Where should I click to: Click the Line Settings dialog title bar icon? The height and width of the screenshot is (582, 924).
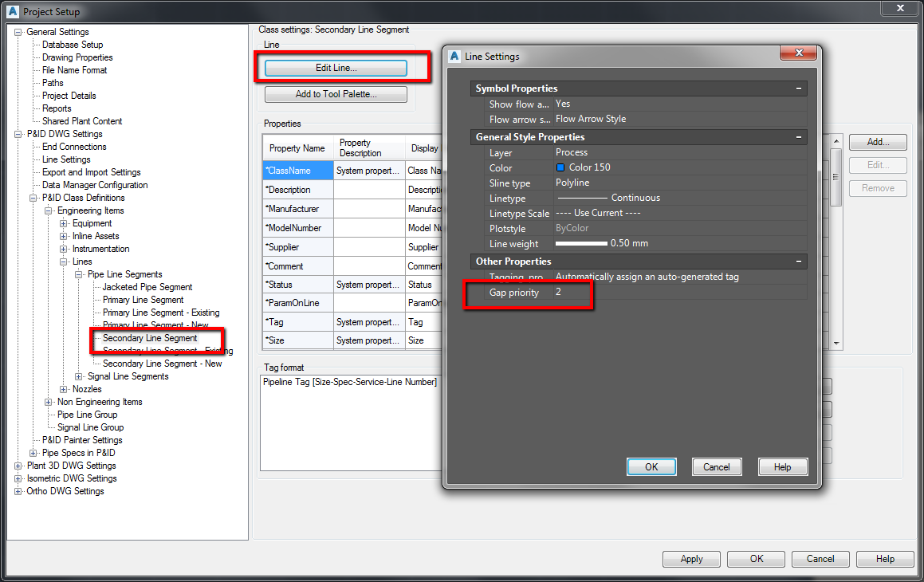[x=454, y=56]
